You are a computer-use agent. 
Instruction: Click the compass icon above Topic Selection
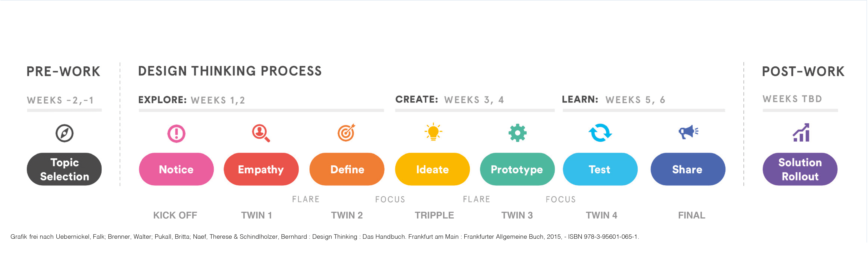[64, 133]
